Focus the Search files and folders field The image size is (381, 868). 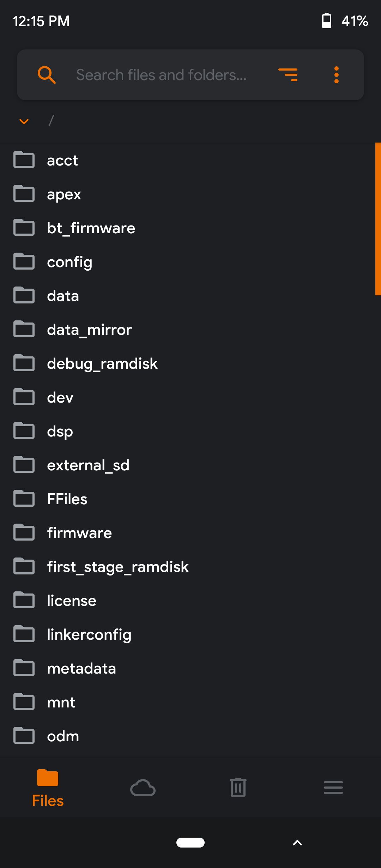[x=161, y=75]
